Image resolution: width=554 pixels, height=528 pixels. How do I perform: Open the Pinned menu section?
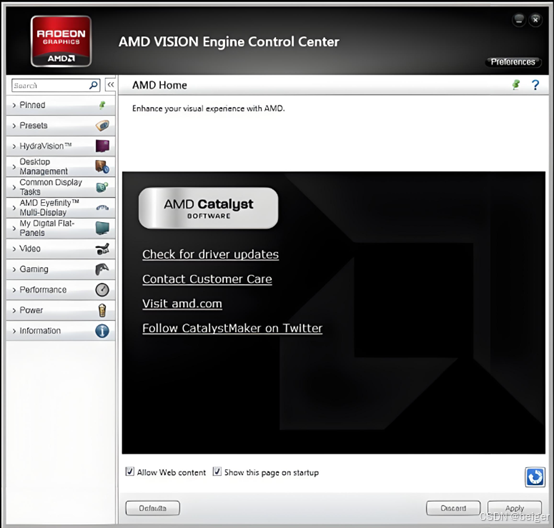click(61, 105)
